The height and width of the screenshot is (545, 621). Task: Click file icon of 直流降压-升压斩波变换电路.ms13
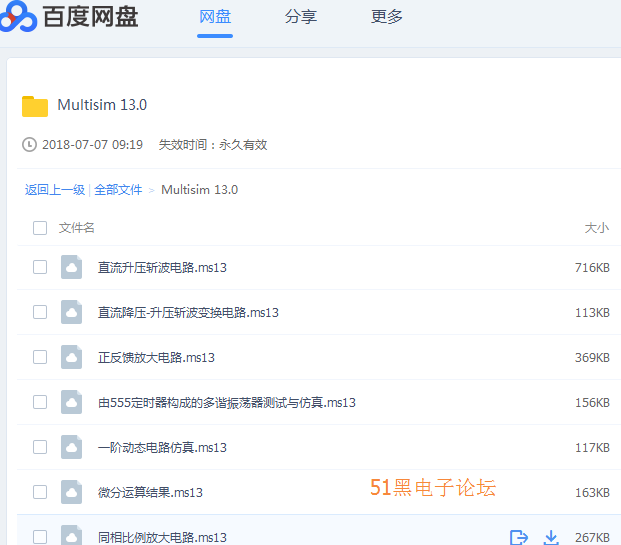click(x=71, y=312)
